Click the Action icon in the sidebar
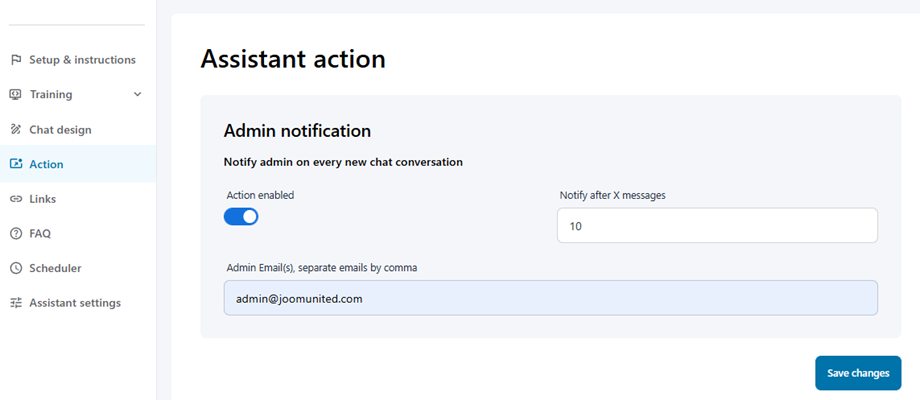Viewport: 920px width, 400px height. (16, 164)
